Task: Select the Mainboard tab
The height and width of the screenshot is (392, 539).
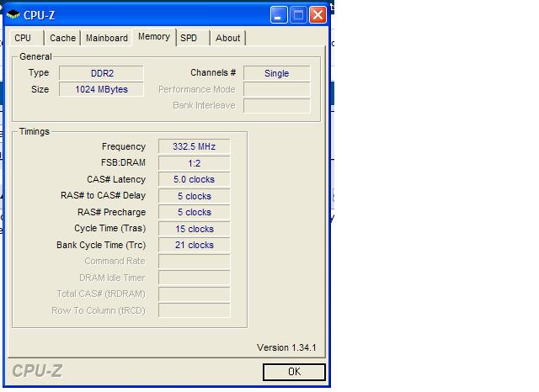Action: pyautogui.click(x=107, y=38)
